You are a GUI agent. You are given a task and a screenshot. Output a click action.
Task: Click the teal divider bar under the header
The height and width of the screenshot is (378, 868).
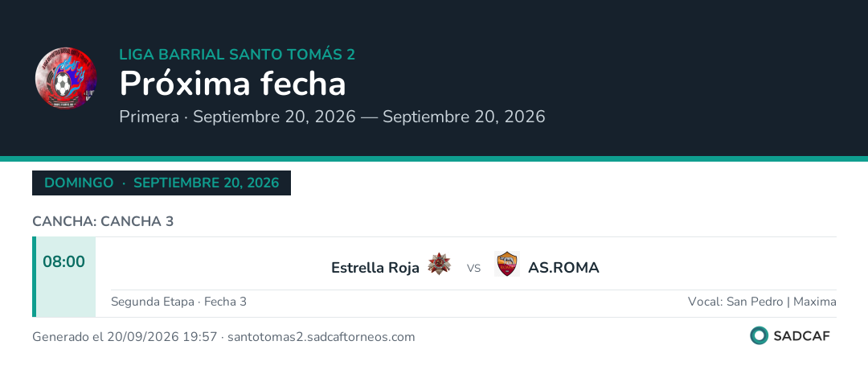coord(434,159)
